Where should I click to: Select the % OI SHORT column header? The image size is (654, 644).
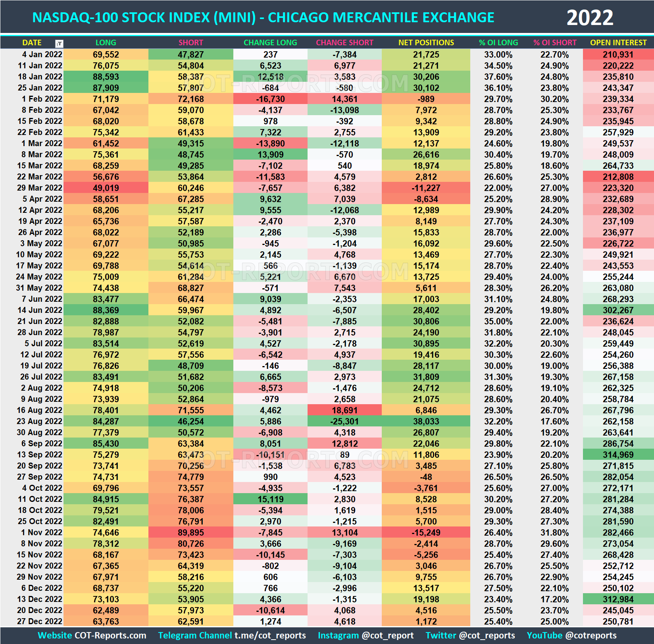point(555,43)
